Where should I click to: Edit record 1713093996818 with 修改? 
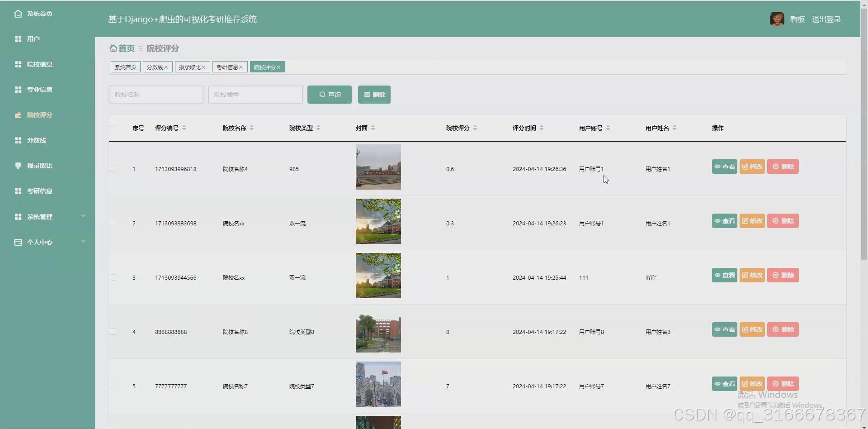click(x=752, y=167)
